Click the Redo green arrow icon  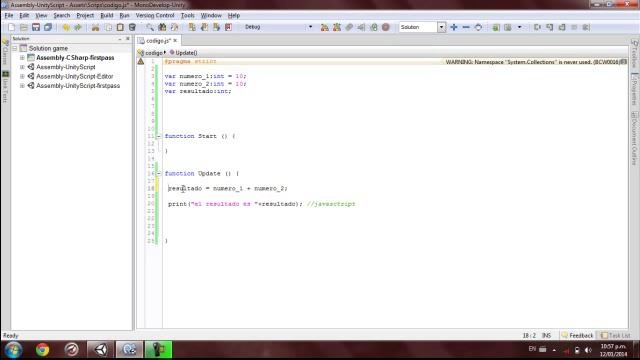pos(78,27)
